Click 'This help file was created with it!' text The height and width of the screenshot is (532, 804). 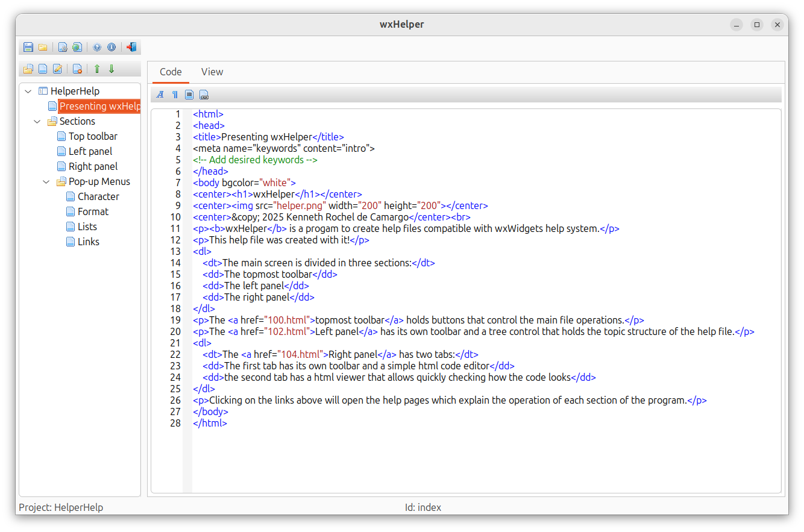279,240
